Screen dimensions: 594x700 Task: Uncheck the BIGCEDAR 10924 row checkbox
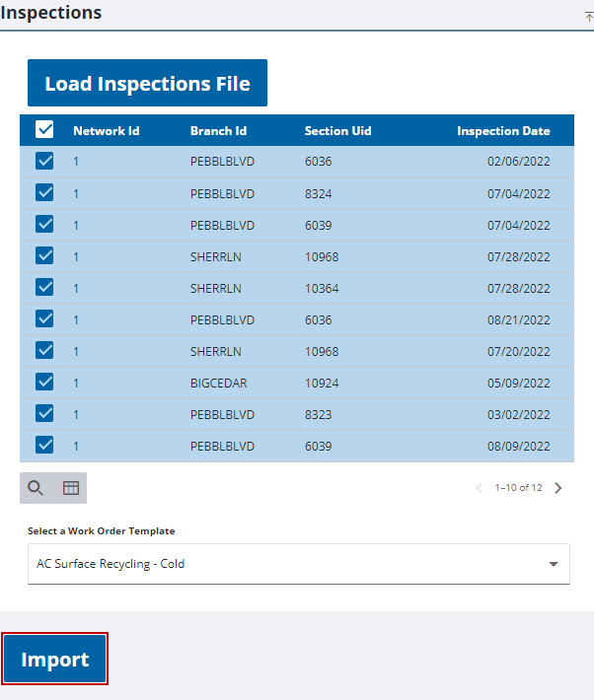(x=44, y=382)
